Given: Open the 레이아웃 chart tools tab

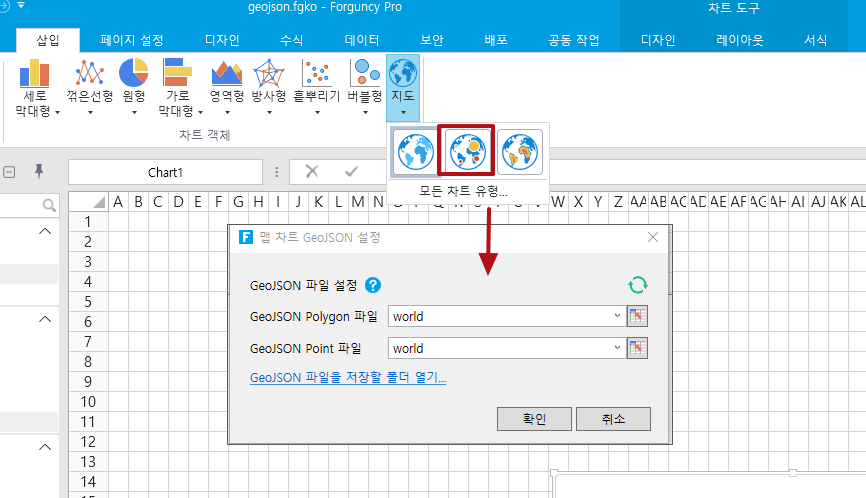Looking at the screenshot, I should [x=740, y=41].
